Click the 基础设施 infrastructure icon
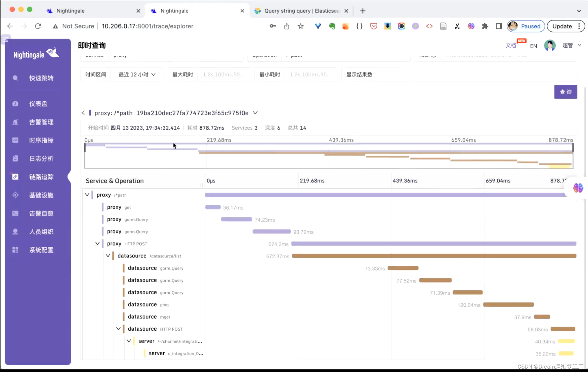The image size is (588, 372). pyautogui.click(x=15, y=195)
